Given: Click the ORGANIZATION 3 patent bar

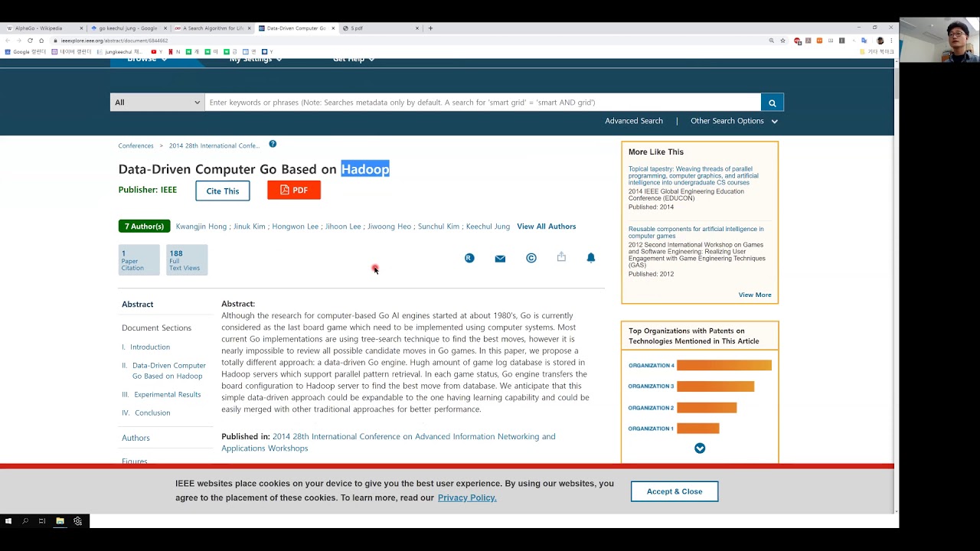Looking at the screenshot, I should click(x=715, y=386).
